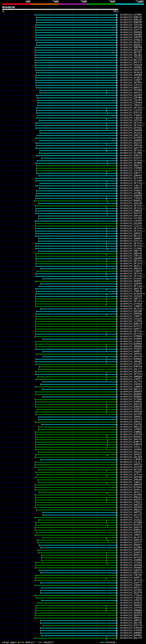The image size is (146, 644).
Task: Select hit label UniRef100_Q6GHI9
Action: point(131,615)
